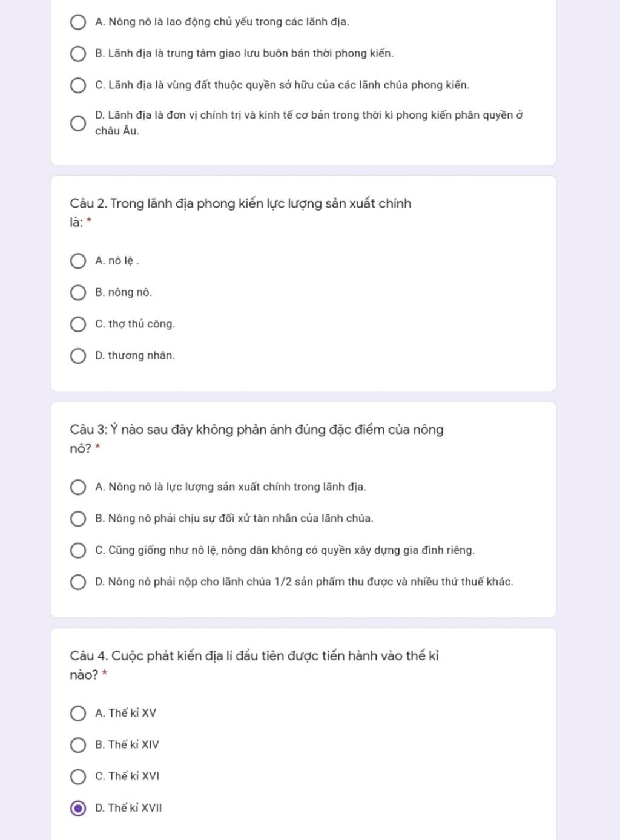The image size is (620, 840).
Task: Click the label text 'B. nông nô.'
Action: point(124,293)
